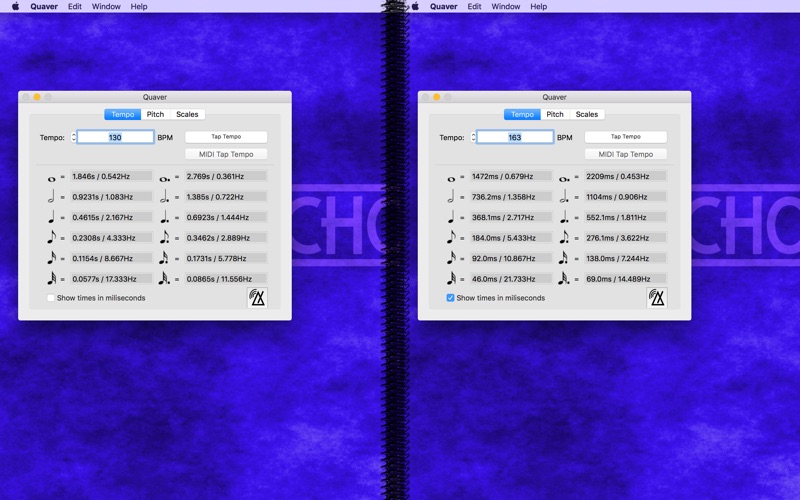The height and width of the screenshot is (500, 800).
Task: Click sixteenth note value 0.1154s / 8.667Hz
Action: tap(111, 258)
